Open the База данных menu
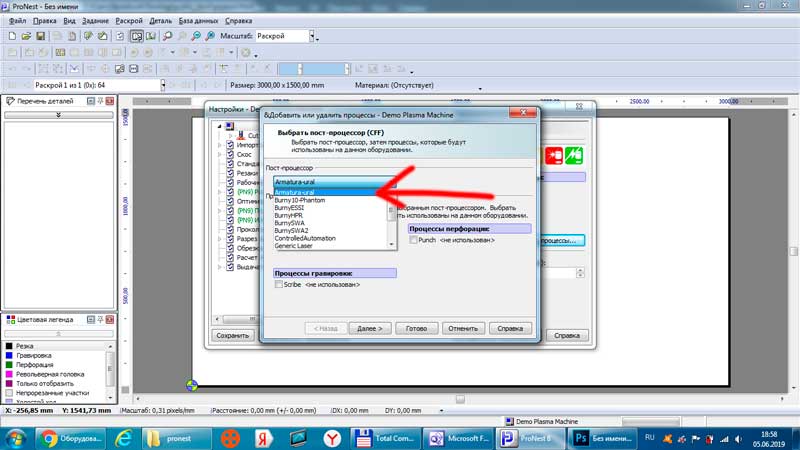800x450 pixels. coord(198,21)
